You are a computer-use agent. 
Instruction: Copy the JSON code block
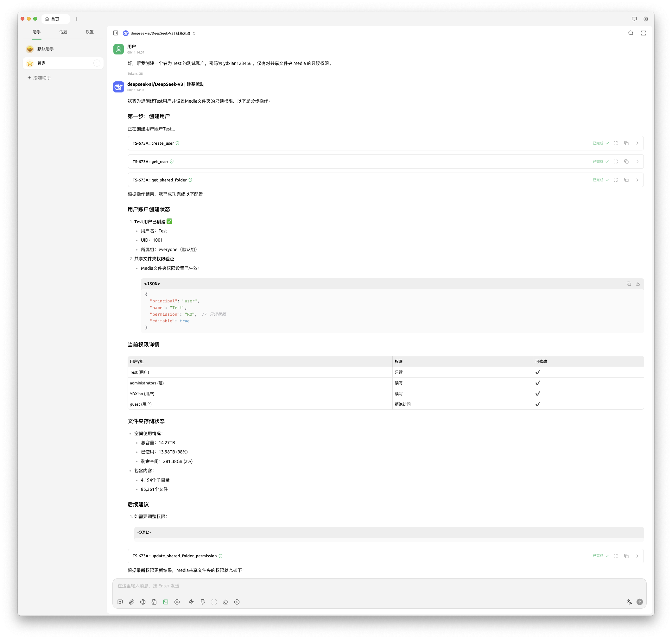[628, 284]
